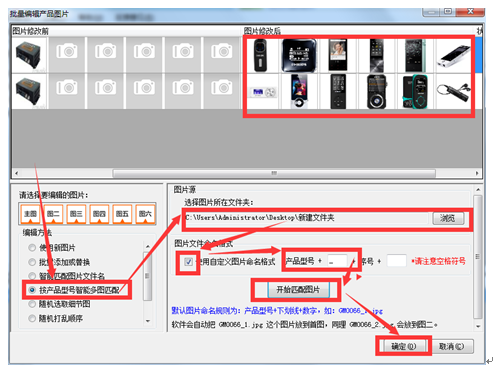Select 按产品型号智能多图匹配 radio option
Screen dimensions: 495x368
point(74,290)
